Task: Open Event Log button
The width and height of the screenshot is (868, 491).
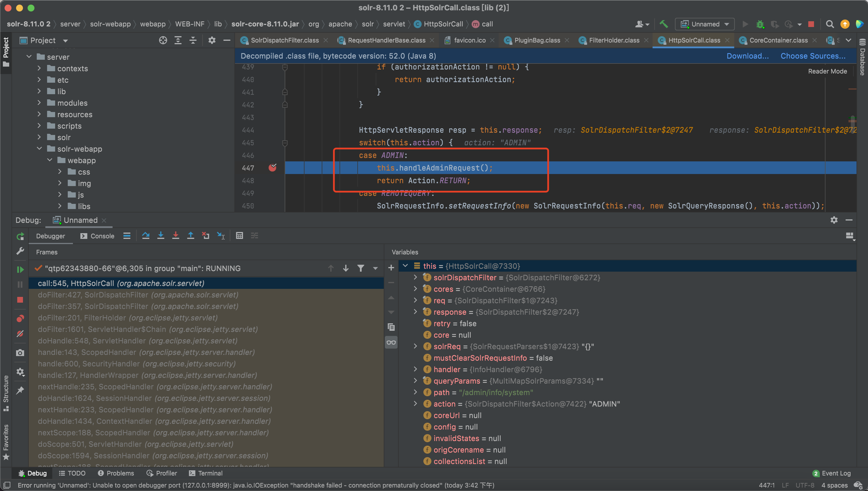Action: tap(832, 473)
